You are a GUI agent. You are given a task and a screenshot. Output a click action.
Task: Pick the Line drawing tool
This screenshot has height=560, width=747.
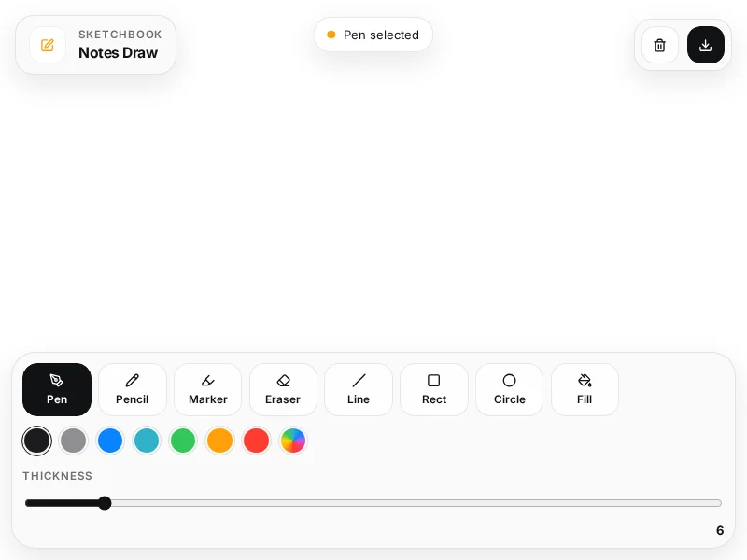coord(359,389)
